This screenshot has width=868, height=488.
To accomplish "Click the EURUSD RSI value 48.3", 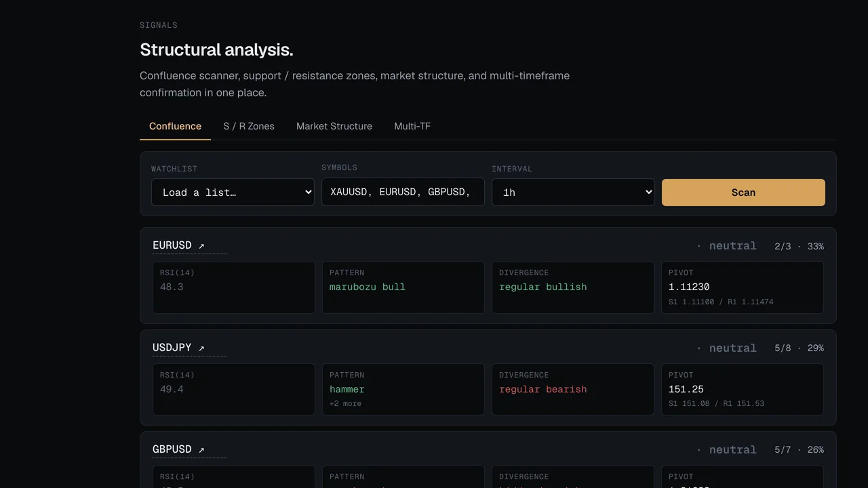I will tap(172, 287).
